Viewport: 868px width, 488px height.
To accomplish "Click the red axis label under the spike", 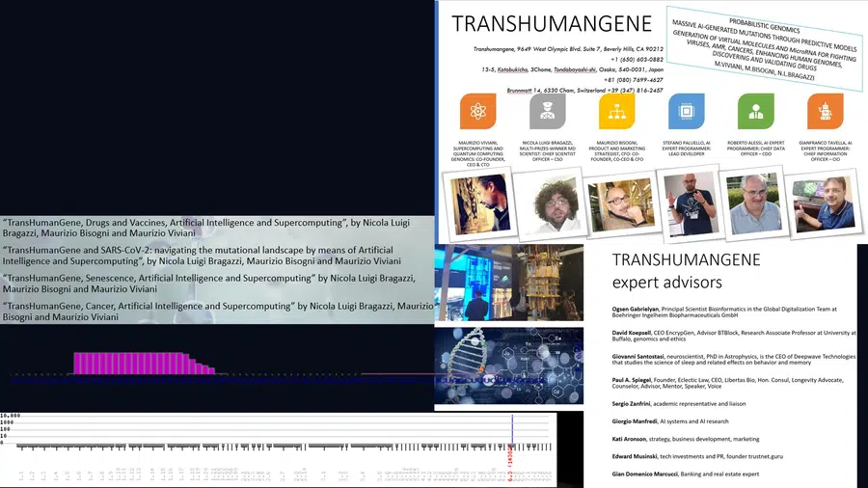I will point(510,465).
